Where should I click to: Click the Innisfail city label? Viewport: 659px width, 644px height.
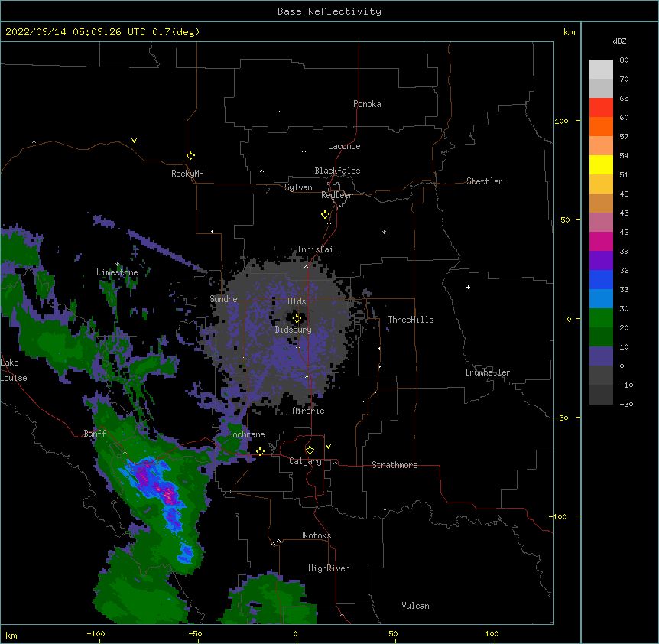click(x=317, y=249)
